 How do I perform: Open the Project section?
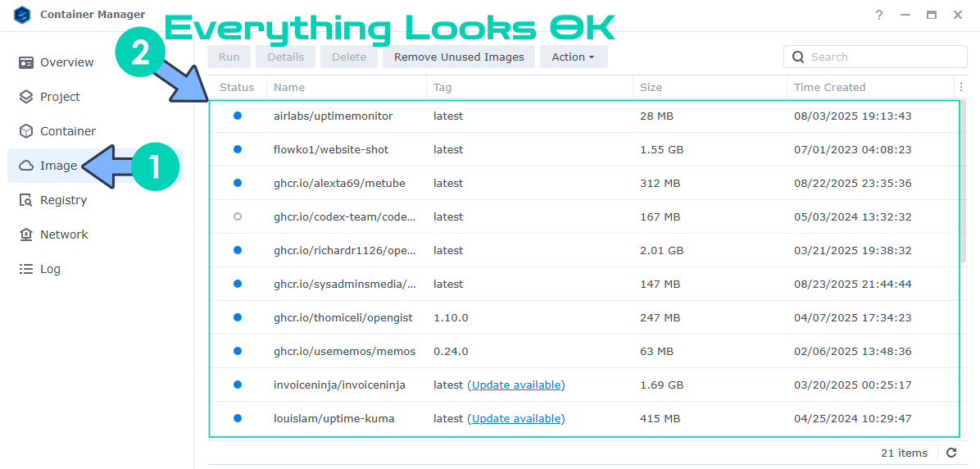(x=95, y=97)
